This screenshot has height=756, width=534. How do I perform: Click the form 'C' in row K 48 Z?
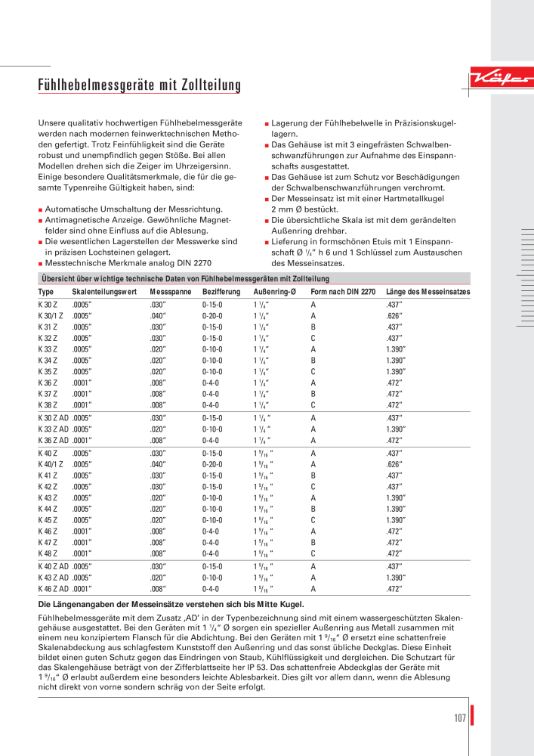point(313,554)
